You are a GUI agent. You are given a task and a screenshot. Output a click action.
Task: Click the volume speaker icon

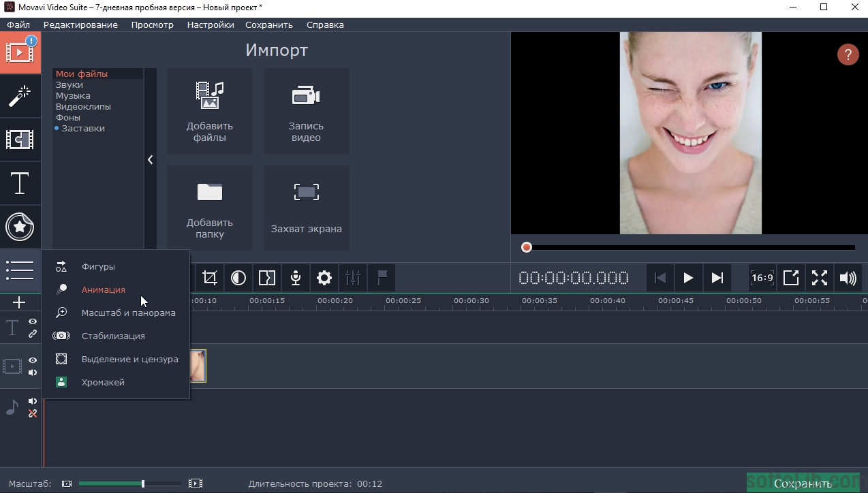point(848,278)
